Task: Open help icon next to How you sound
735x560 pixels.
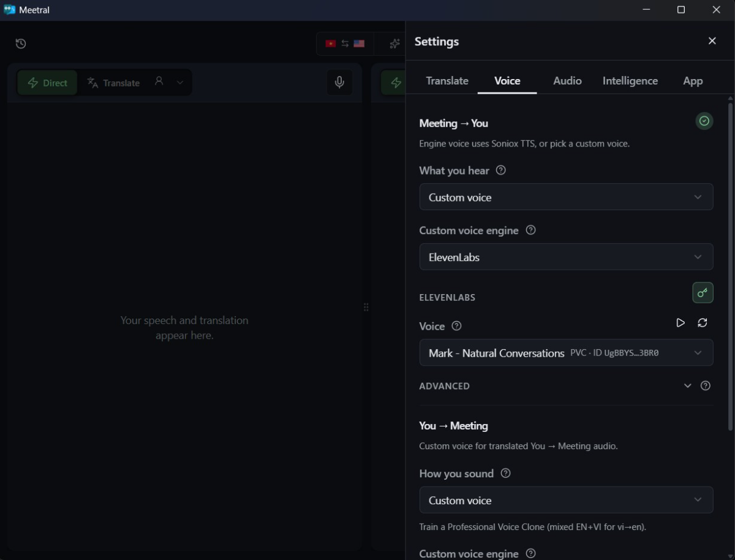Action: (x=506, y=473)
